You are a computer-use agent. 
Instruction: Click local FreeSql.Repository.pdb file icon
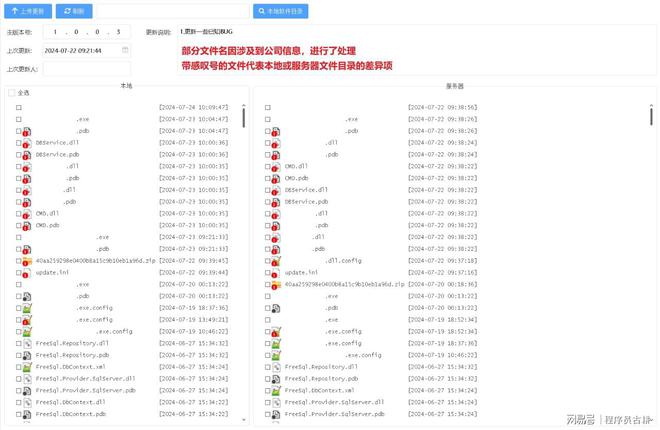coord(27,356)
